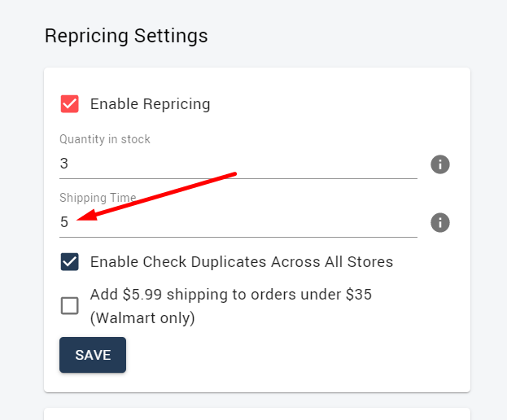Click the info icon beside Shipping Time
507x420 pixels.
click(439, 222)
